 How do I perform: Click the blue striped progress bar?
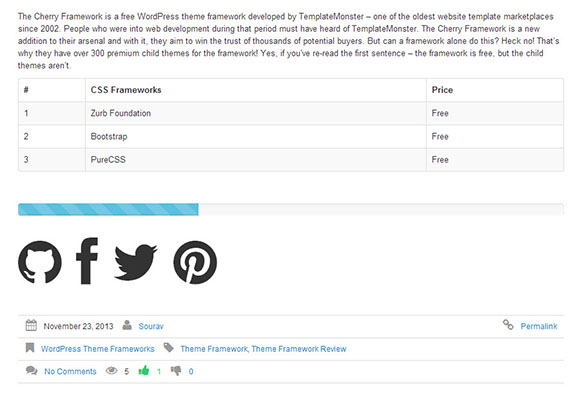[108, 209]
